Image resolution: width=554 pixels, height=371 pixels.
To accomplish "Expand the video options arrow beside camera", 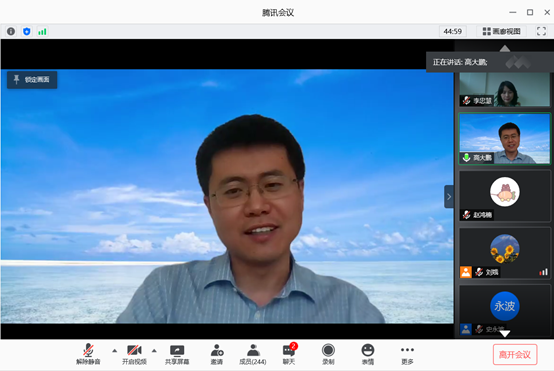I will (154, 351).
